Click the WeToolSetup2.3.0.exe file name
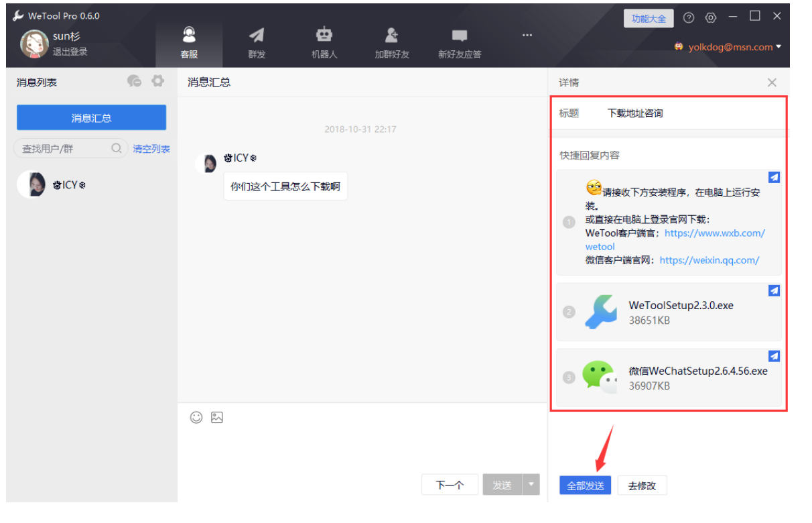The image size is (812, 523). tap(681, 305)
